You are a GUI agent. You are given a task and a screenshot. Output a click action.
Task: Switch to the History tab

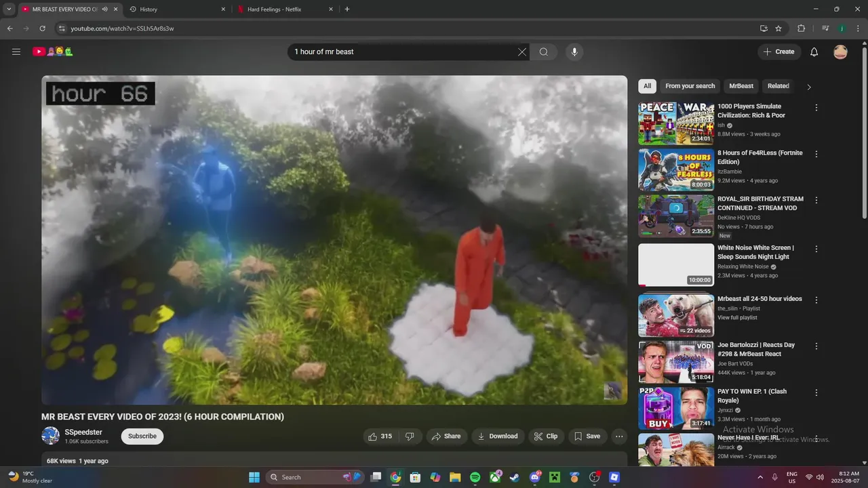pos(178,9)
